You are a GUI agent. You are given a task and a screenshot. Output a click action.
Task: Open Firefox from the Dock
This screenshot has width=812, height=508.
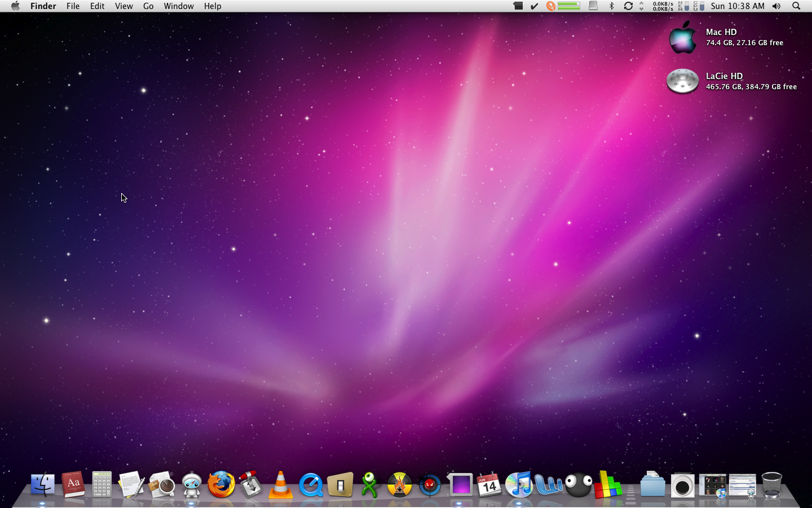pyautogui.click(x=221, y=485)
